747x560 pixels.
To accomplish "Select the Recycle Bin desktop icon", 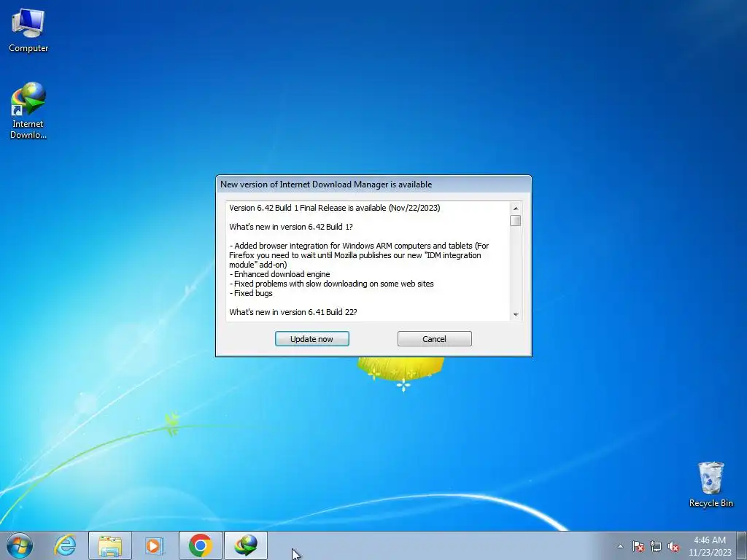I will pyautogui.click(x=711, y=484).
